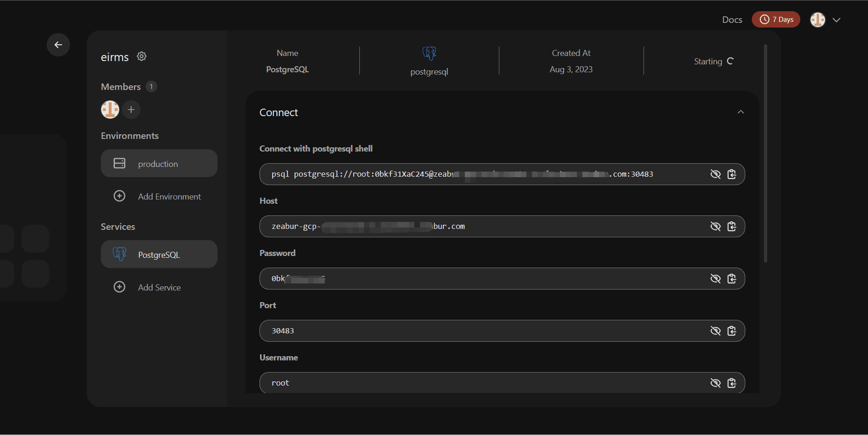Click the production server icon
The image size is (868, 435).
click(119, 163)
